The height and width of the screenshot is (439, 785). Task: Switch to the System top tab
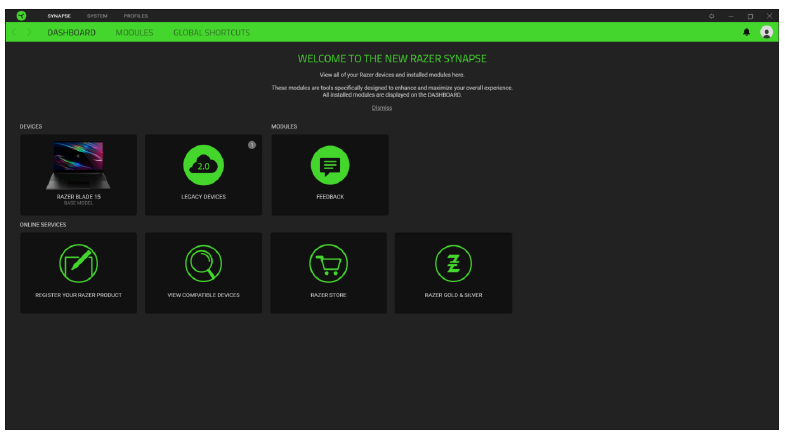pos(97,16)
